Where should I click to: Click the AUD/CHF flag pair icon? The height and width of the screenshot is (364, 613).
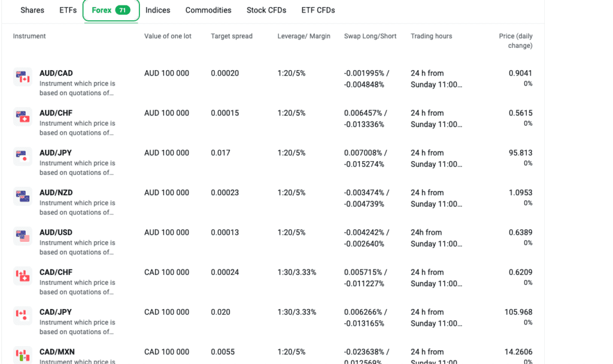23,117
